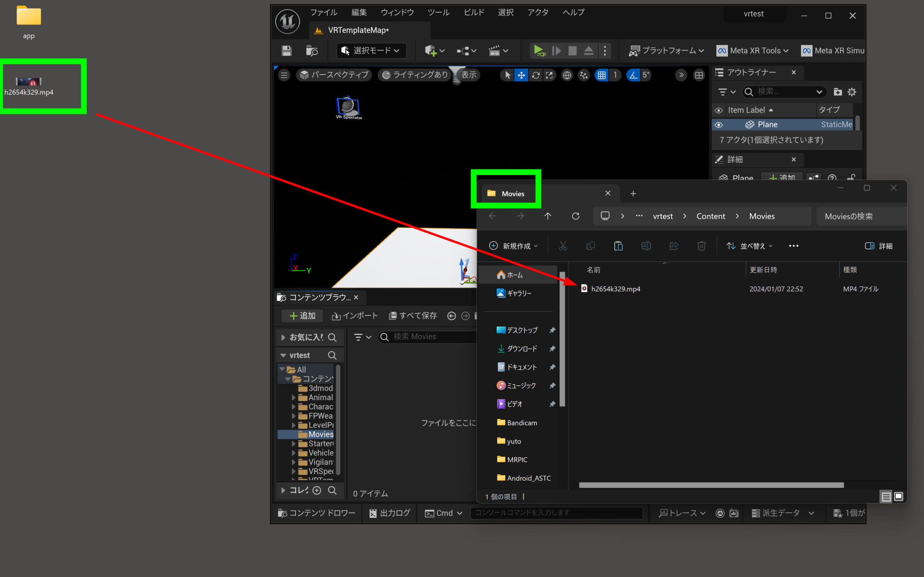Image resolution: width=924 pixels, height=577 pixels.
Task: Click the 新規作成 button in Explorer
Action: pos(513,246)
